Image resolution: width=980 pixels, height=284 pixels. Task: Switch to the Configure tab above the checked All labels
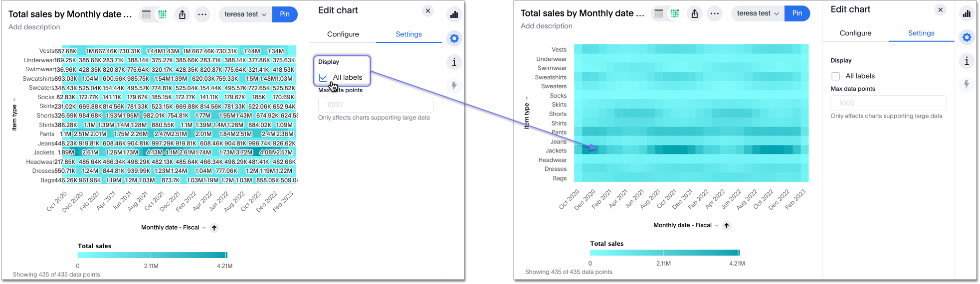[x=343, y=34]
